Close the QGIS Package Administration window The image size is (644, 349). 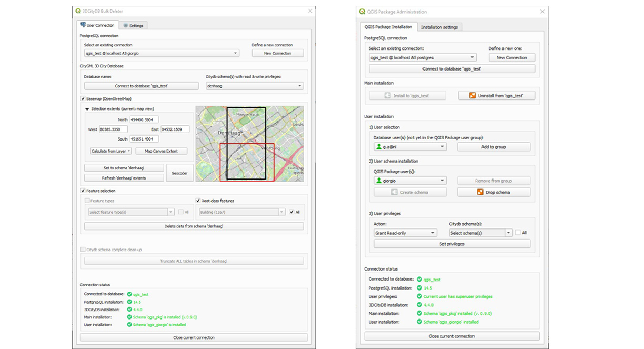(x=542, y=12)
